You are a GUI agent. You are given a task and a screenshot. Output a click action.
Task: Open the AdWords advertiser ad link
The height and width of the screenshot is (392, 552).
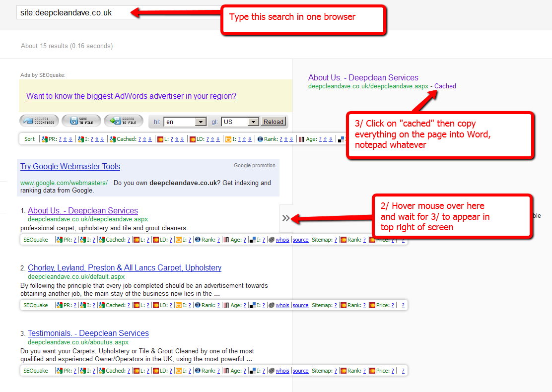(x=131, y=96)
